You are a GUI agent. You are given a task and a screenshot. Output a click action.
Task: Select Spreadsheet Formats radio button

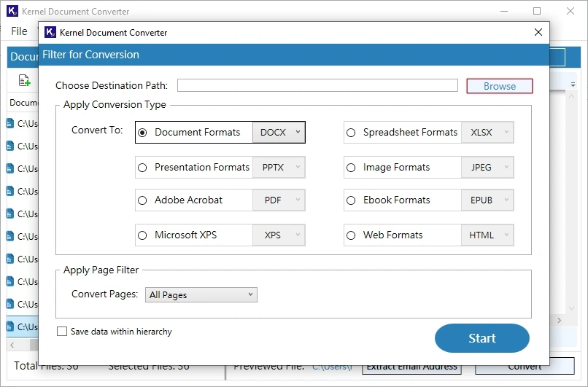pos(351,133)
